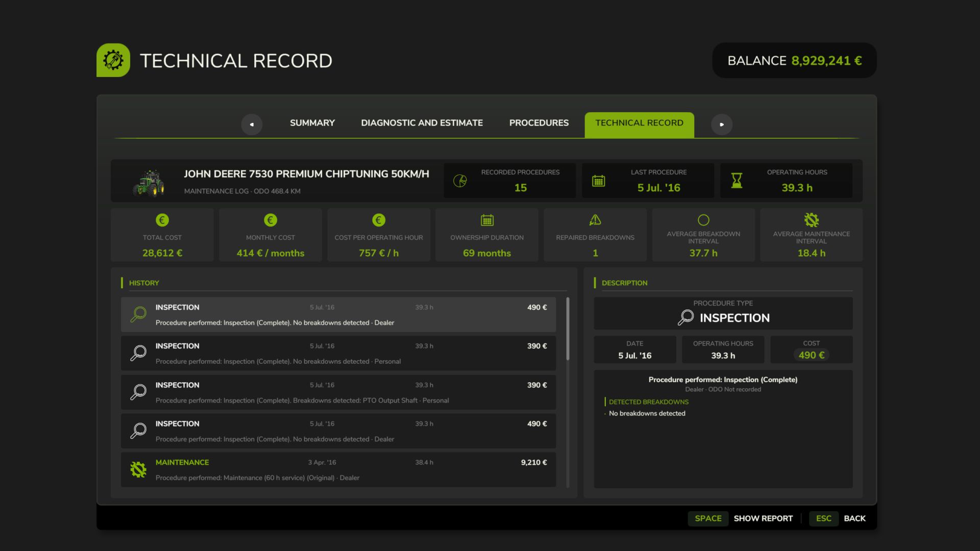Open the Procedures tab
The height and width of the screenshot is (551, 980).
(539, 123)
